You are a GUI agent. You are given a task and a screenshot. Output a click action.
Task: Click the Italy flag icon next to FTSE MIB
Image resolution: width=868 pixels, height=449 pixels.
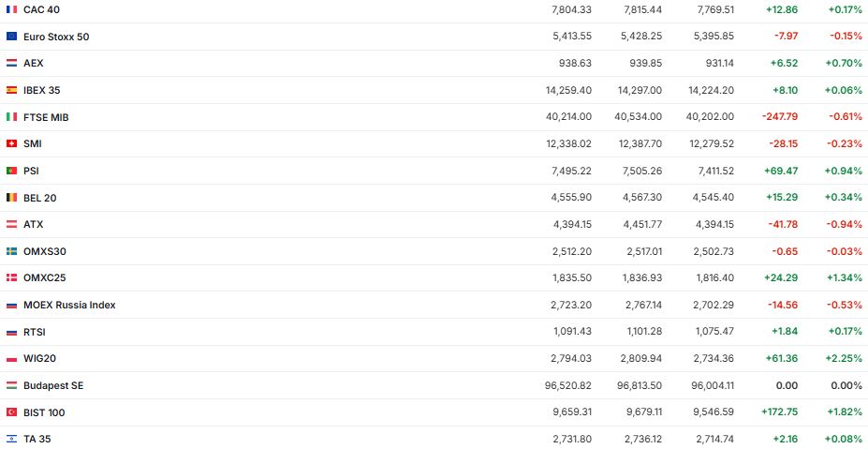11,117
